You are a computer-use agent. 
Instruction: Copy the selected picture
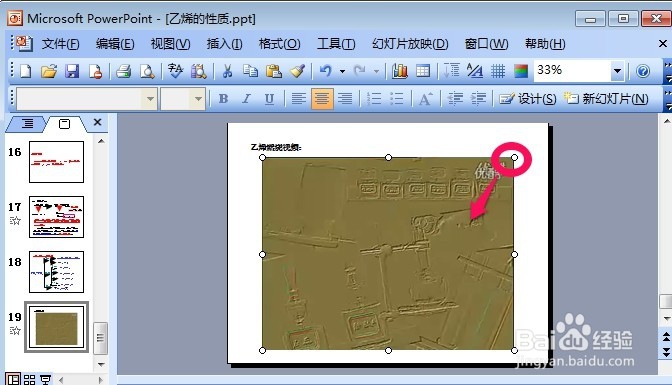pyautogui.click(x=250, y=71)
